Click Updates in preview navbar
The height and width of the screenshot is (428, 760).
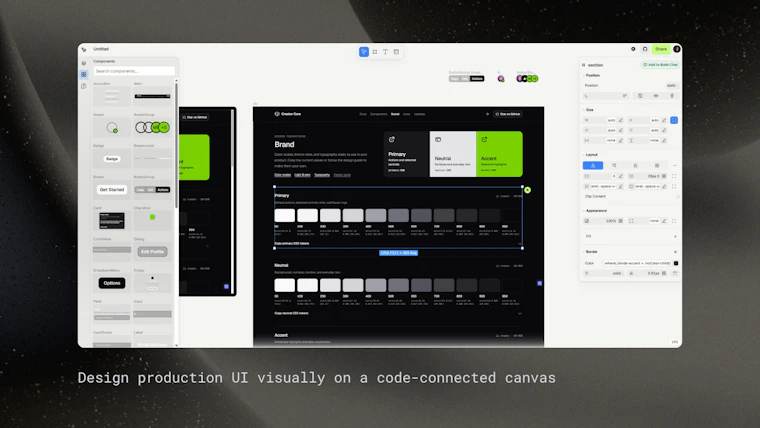click(x=420, y=114)
